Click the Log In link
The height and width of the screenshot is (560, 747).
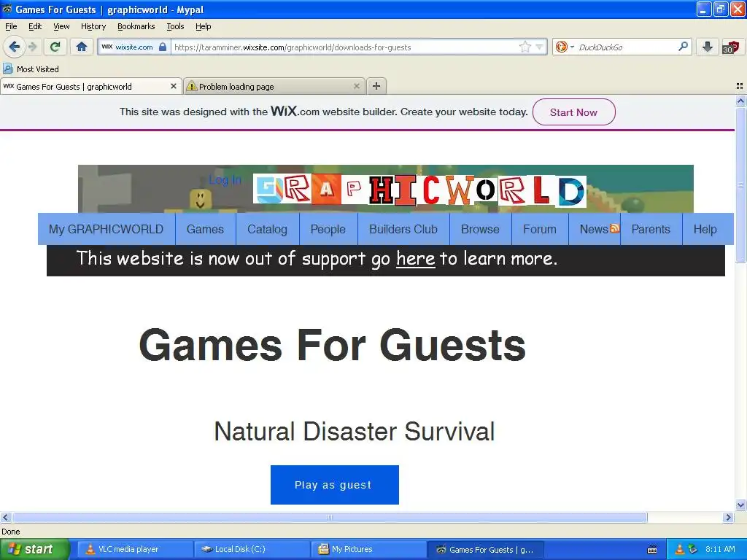pos(225,180)
